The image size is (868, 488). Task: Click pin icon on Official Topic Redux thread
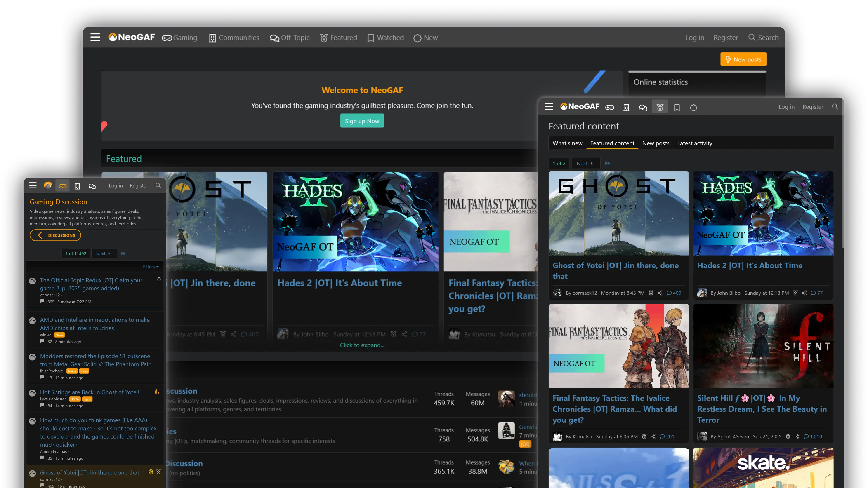pos(159,279)
